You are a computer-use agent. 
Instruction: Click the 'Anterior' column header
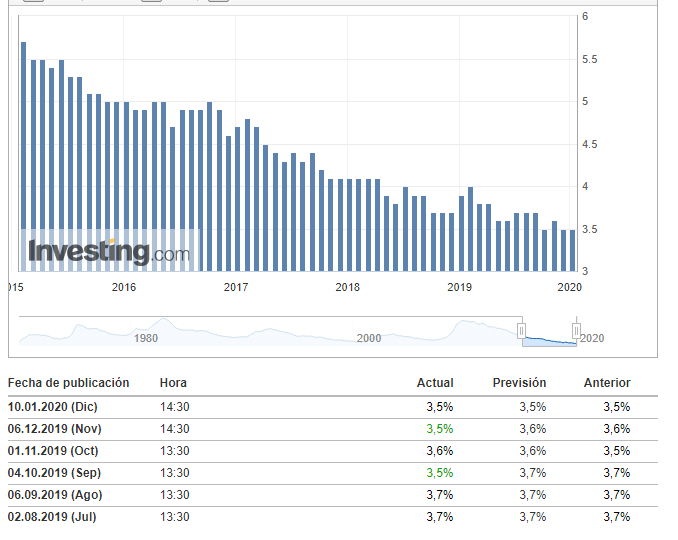pos(607,383)
